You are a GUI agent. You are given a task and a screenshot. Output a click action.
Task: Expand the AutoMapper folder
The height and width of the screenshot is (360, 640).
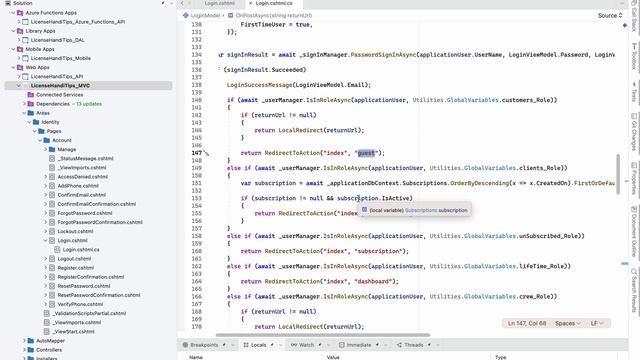click(x=24, y=341)
